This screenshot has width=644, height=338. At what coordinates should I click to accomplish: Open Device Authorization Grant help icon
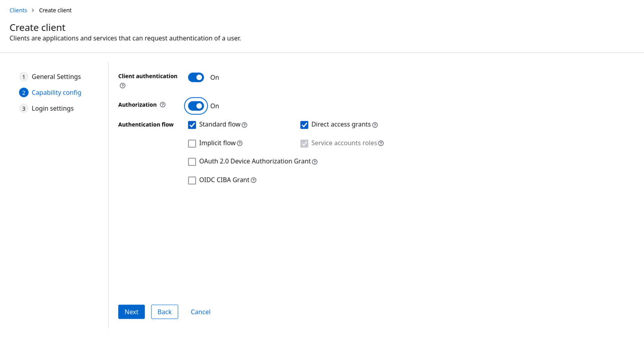click(x=315, y=162)
